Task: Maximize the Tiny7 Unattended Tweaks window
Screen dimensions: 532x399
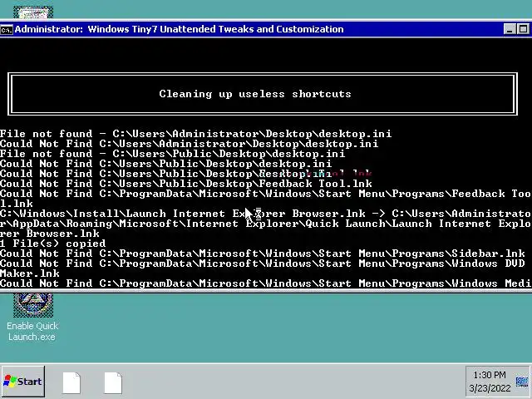Action: click(x=523, y=29)
